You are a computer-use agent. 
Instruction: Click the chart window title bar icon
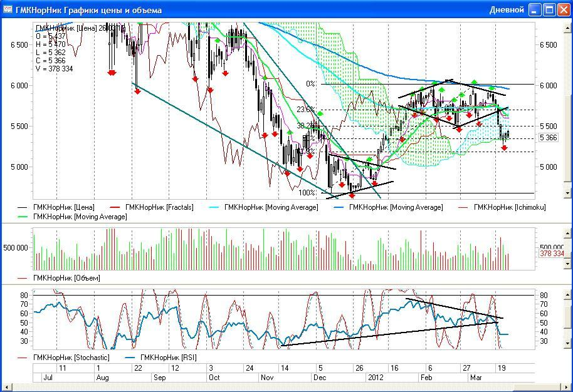click(8, 9)
